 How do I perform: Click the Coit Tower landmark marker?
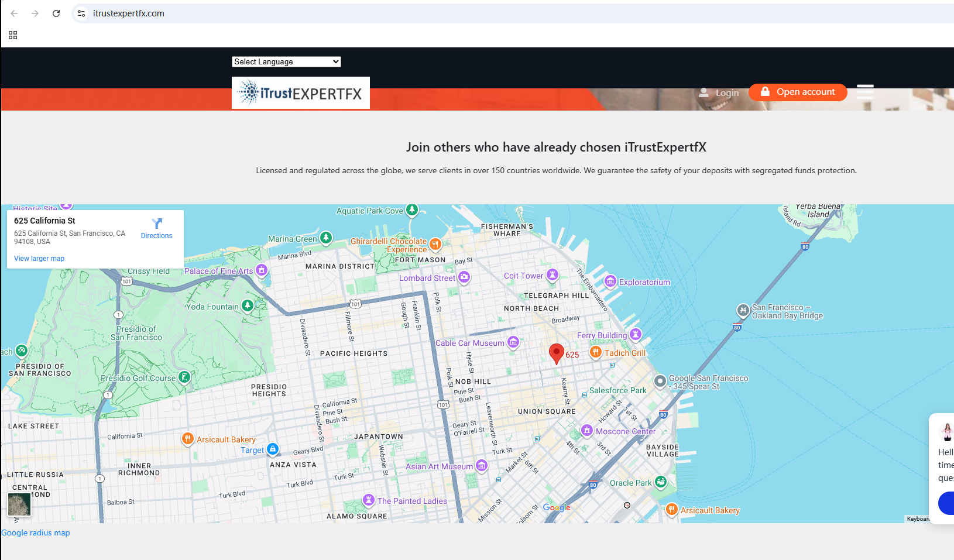tap(553, 274)
